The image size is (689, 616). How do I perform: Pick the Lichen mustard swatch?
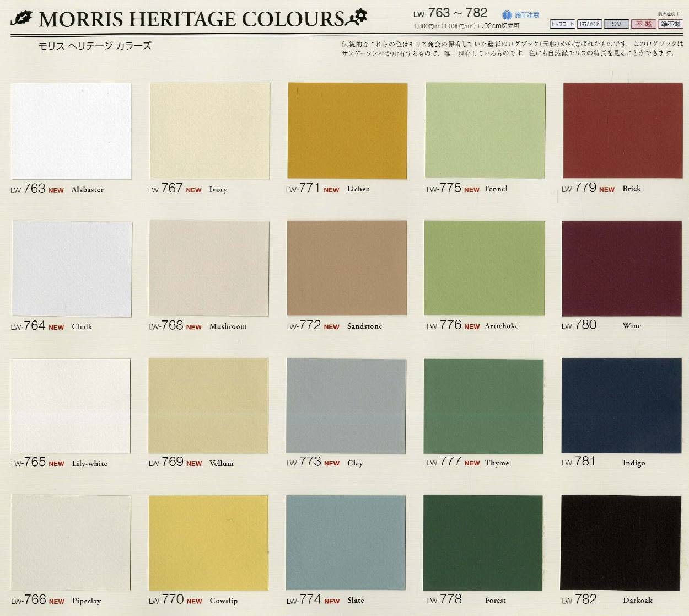coord(347,131)
